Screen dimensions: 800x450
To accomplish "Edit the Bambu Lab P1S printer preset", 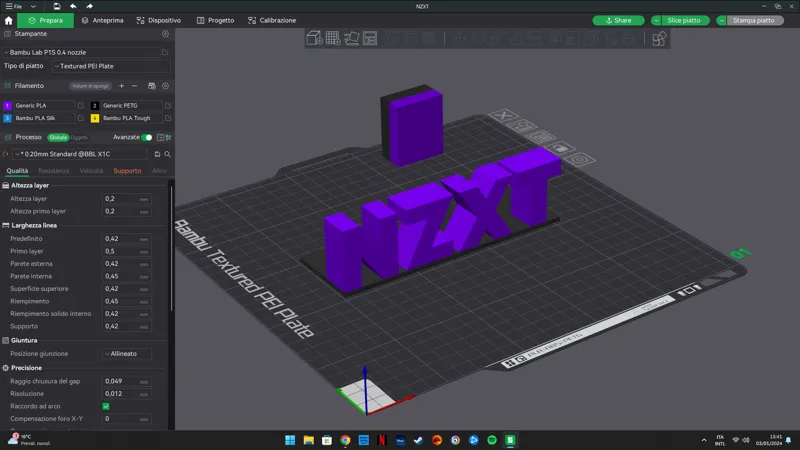I will (x=165, y=52).
